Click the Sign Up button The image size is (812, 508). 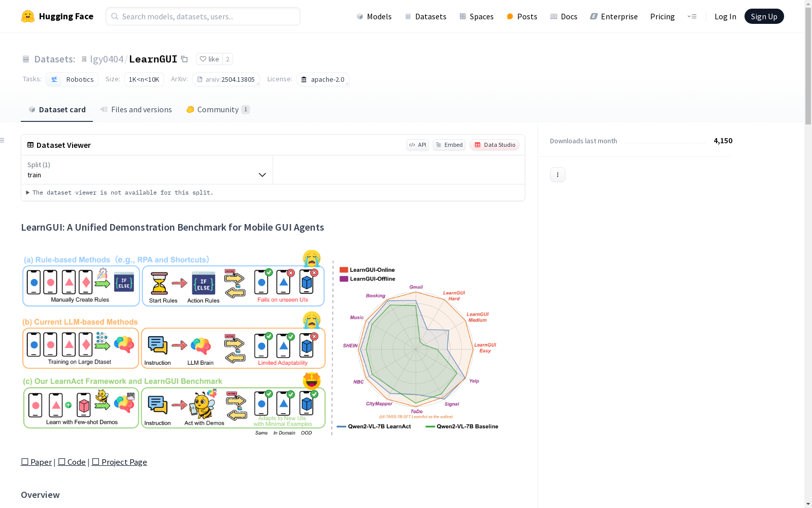coord(764,16)
